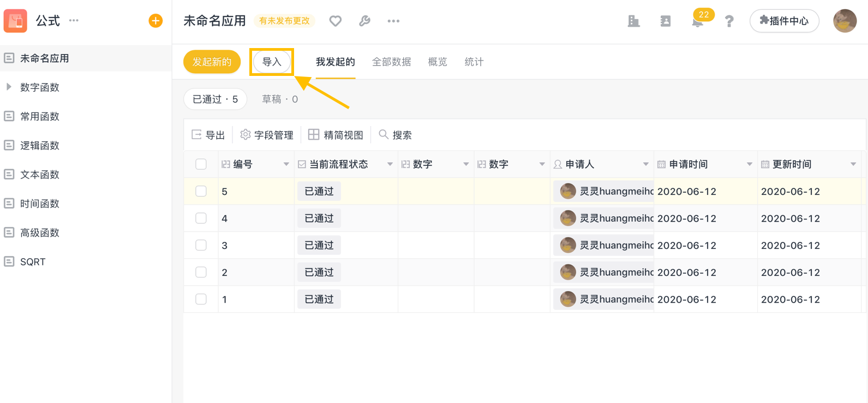
Task: Toggle the select-all header checkbox
Action: click(x=201, y=164)
